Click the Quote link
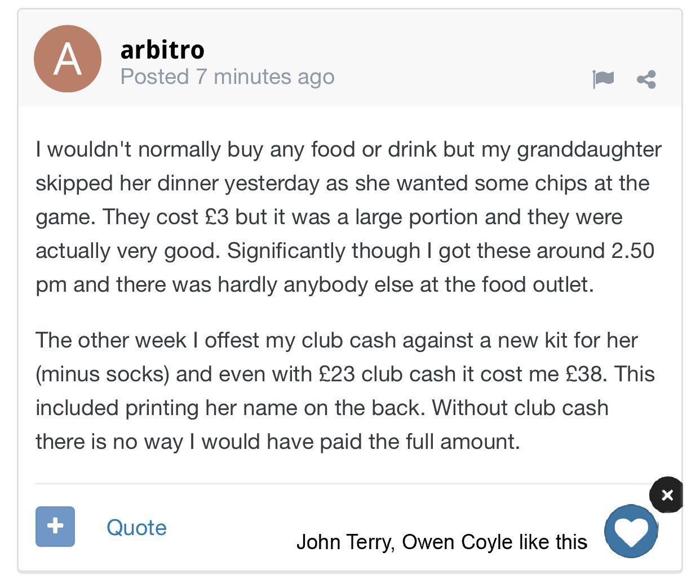Screen dimensions: 700x588 point(136,528)
